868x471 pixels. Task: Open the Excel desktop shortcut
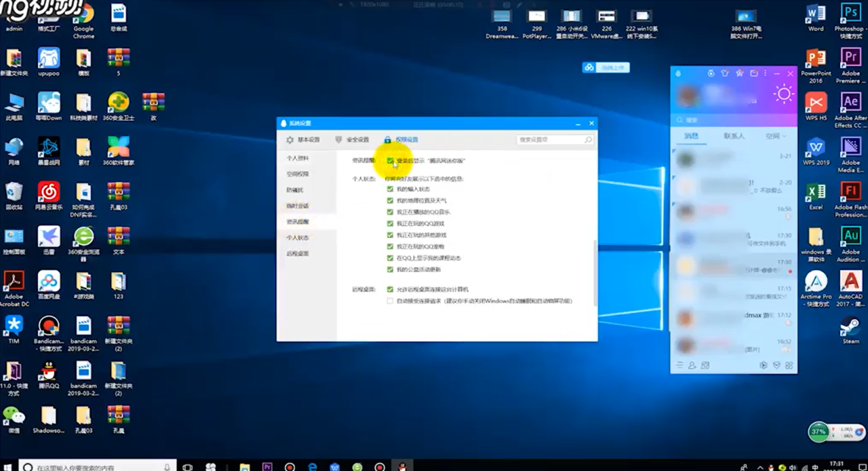tap(816, 196)
